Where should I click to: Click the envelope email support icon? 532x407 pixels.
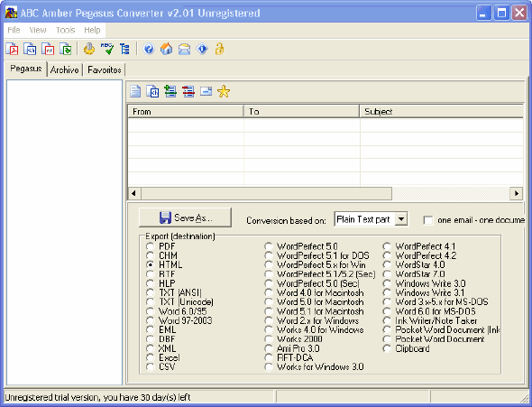[x=184, y=50]
